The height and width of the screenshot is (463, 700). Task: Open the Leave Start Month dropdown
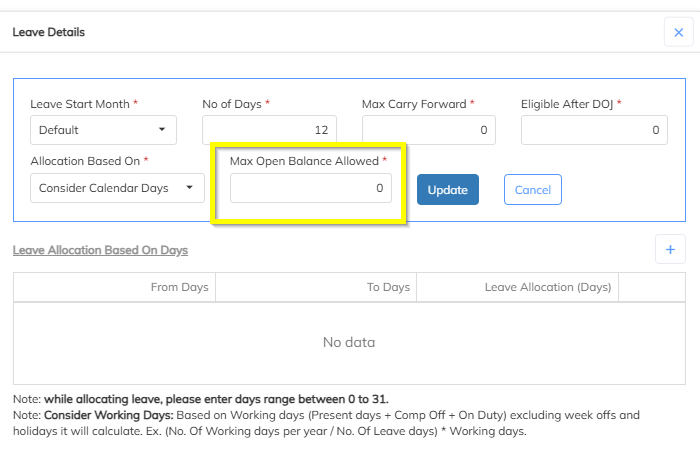coord(103,130)
